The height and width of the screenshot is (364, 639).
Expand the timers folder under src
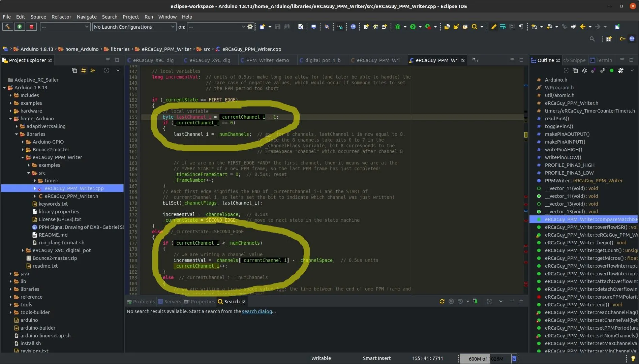click(35, 181)
